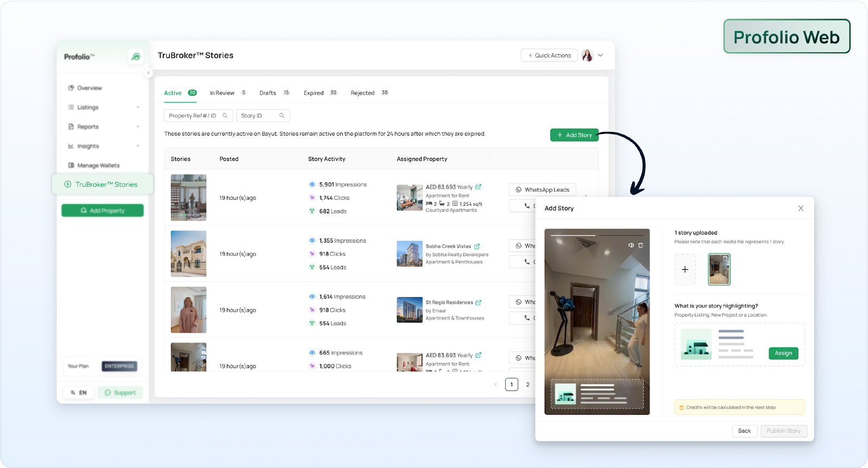Click the ENTERPRISE plan badge
This screenshot has height=468, width=868.
point(119,366)
